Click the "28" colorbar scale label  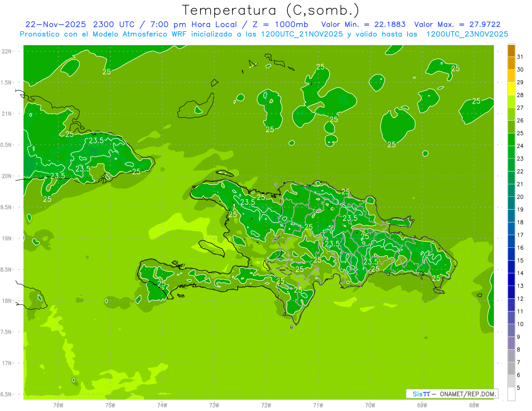520,95
